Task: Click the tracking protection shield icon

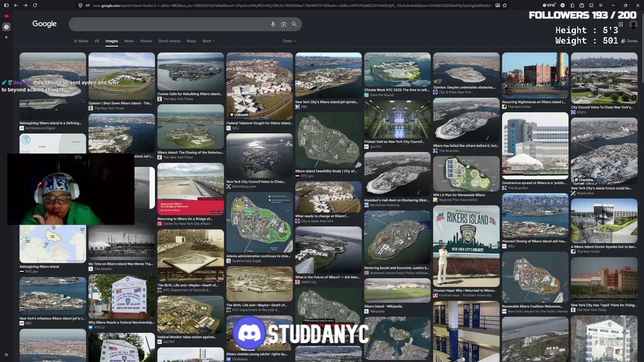Action: [x=80, y=5]
